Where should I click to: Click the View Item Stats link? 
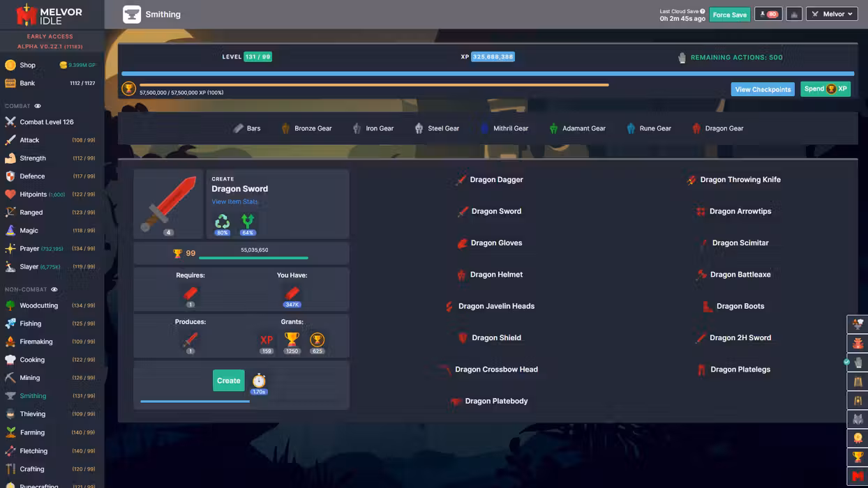[x=234, y=201]
